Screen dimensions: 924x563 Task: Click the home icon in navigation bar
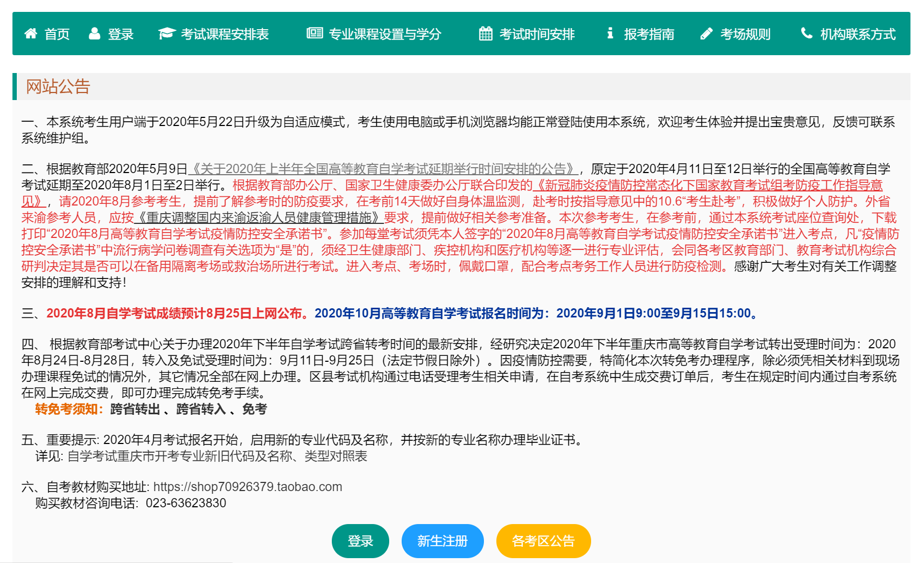(x=30, y=34)
